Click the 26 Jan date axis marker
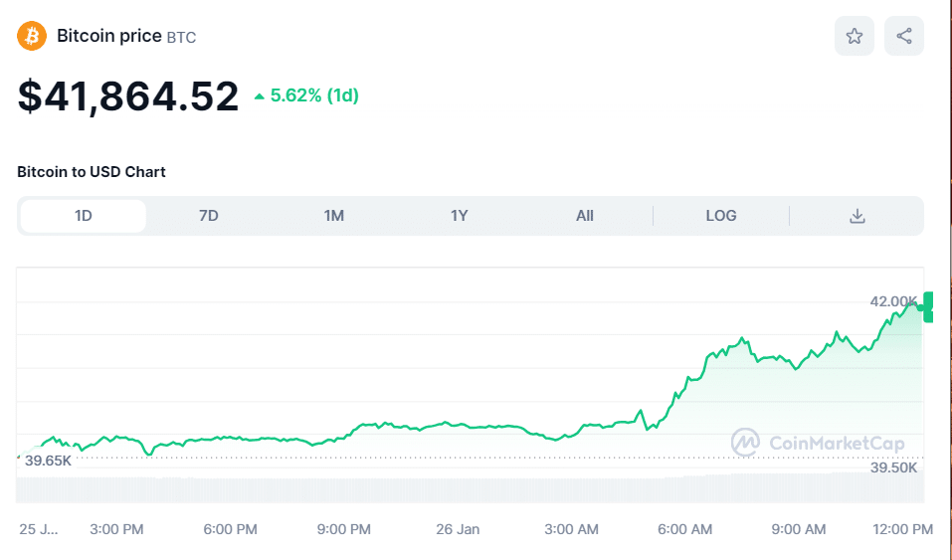Screen dimensions: 952x560 point(458,529)
